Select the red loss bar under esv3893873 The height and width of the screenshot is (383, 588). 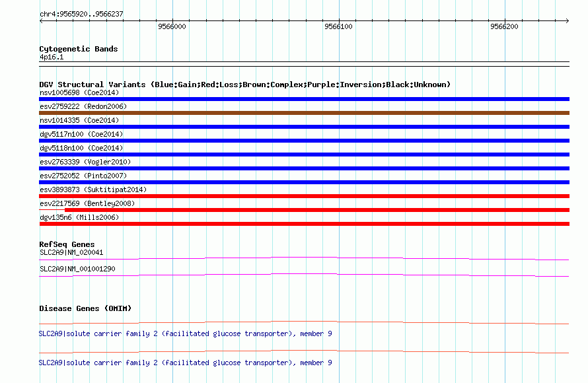click(x=304, y=196)
